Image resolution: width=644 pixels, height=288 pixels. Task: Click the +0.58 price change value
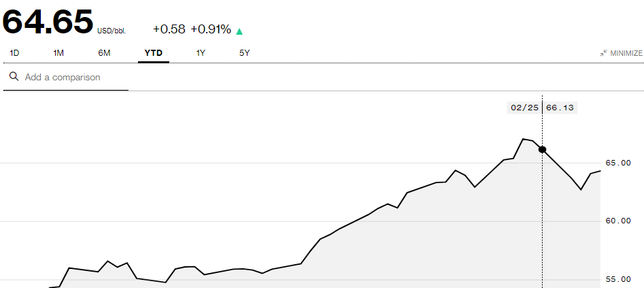[169, 29]
